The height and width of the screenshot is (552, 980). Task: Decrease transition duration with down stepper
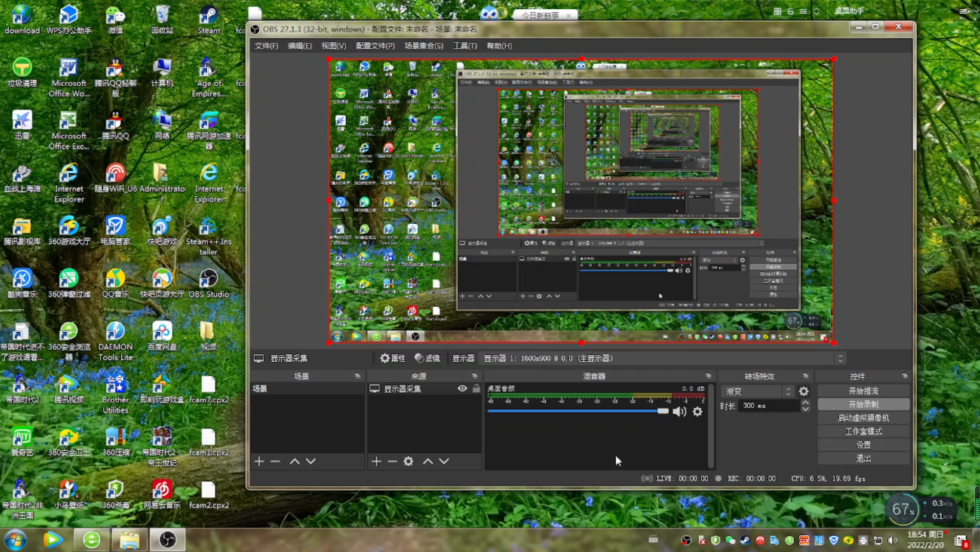806,409
